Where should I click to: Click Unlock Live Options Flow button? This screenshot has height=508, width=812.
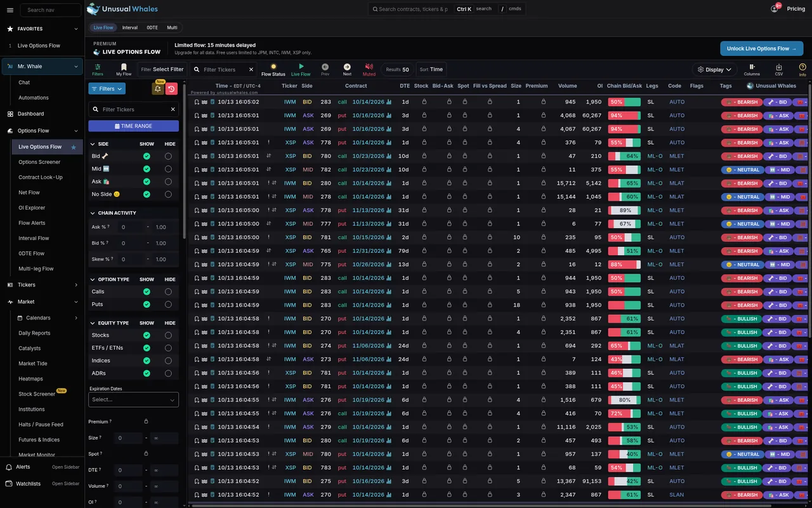coord(762,48)
